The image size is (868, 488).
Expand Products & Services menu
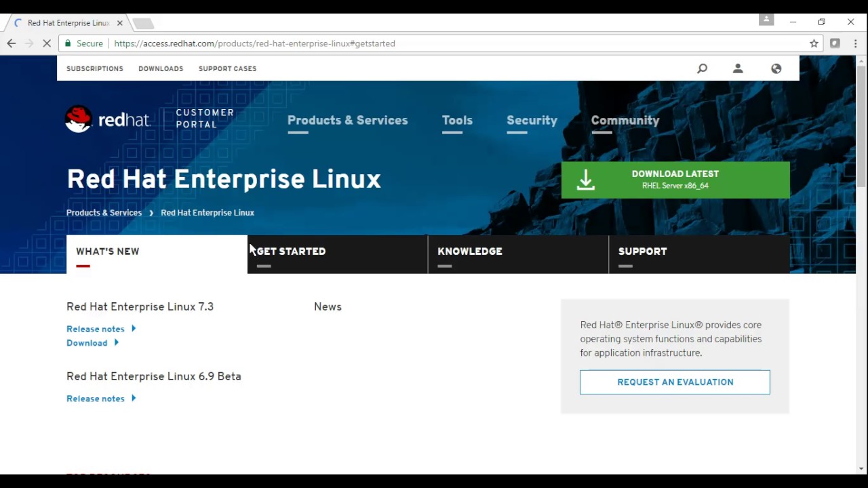click(347, 121)
